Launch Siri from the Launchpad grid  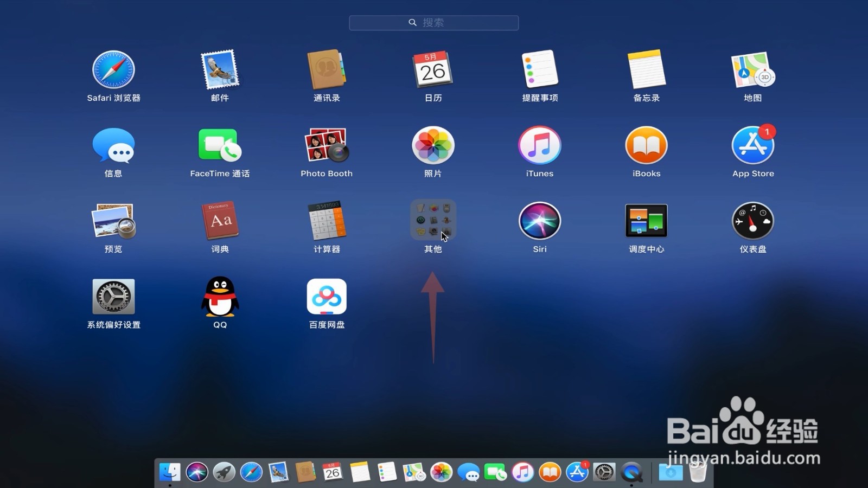(540, 221)
